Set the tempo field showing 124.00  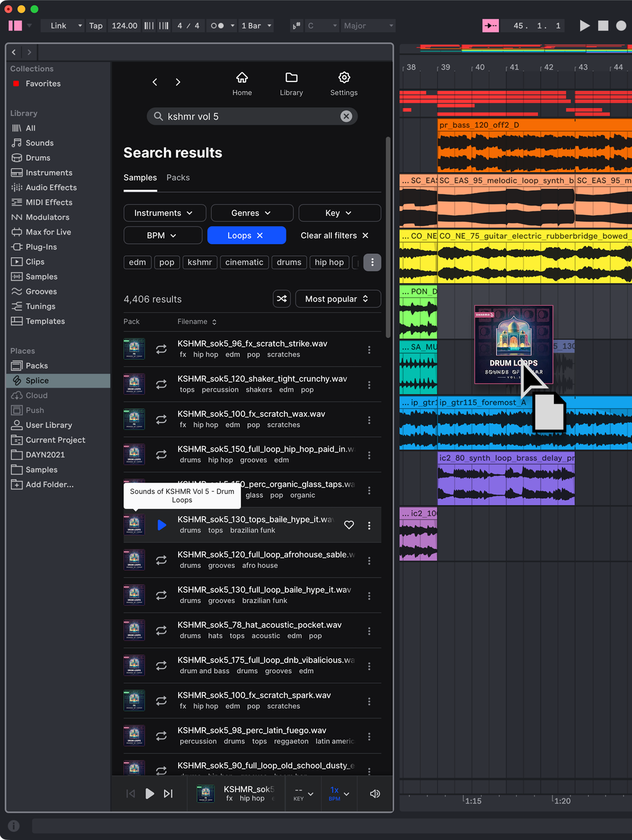(124, 26)
